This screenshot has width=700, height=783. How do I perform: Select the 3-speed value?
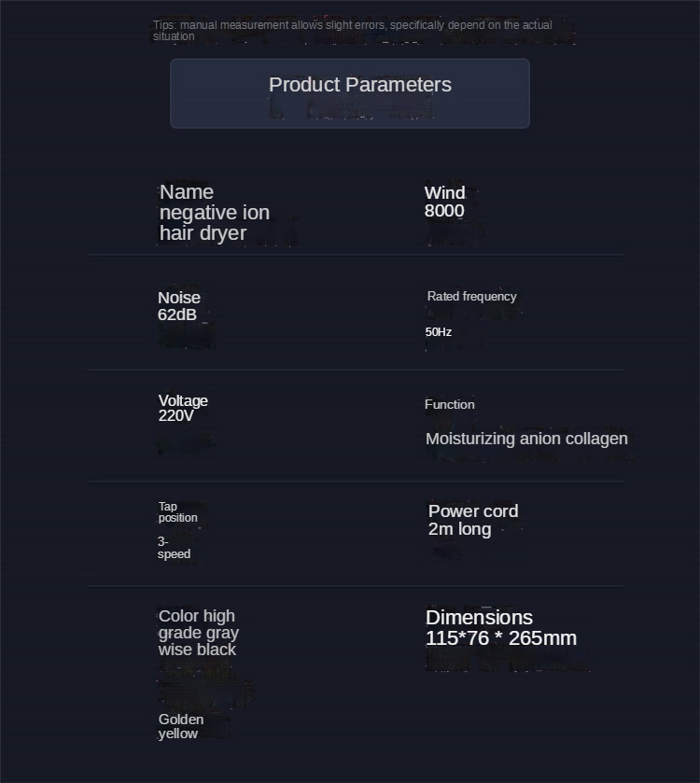174,548
